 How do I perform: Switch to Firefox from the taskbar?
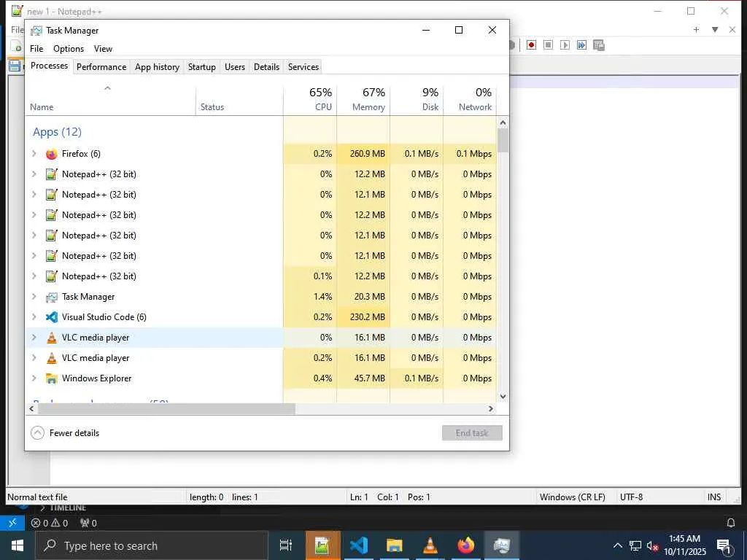pyautogui.click(x=466, y=545)
